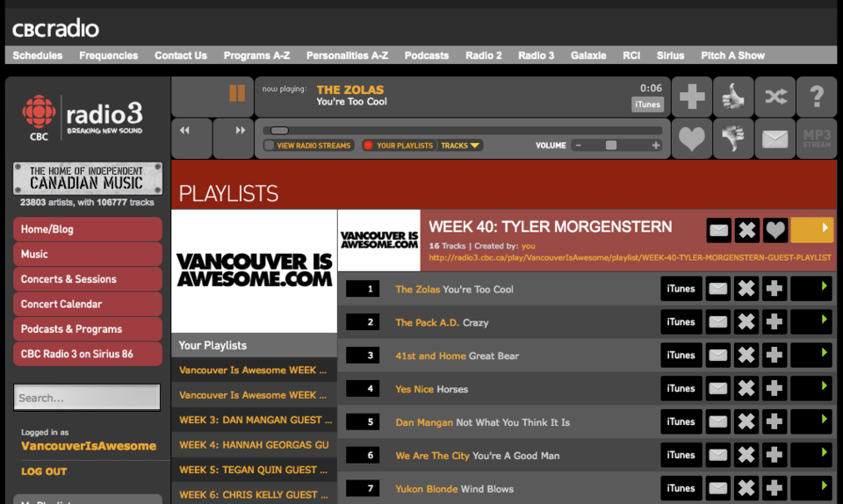Click the iTunes button in now playing
Screen dimensions: 843x504
tap(647, 104)
